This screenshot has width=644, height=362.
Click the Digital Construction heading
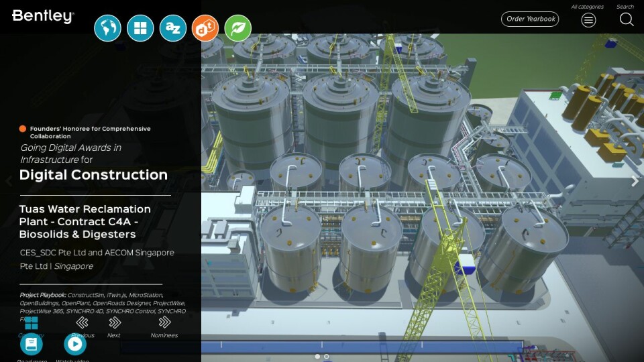click(93, 175)
